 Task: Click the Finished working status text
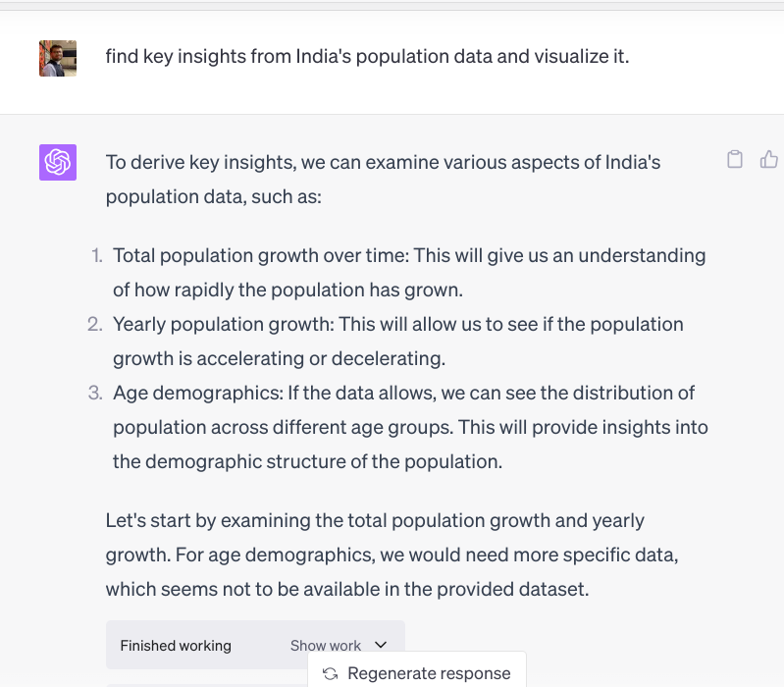click(176, 646)
